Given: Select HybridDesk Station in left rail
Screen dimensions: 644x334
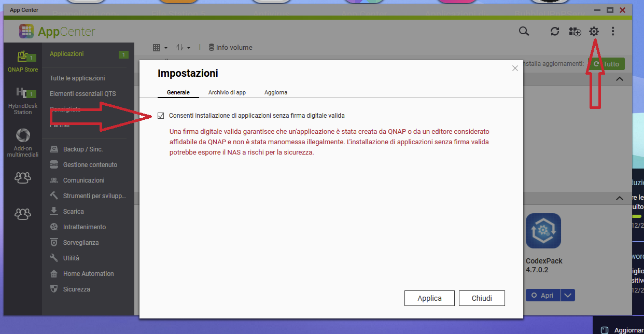Looking at the screenshot, I should pos(23,101).
